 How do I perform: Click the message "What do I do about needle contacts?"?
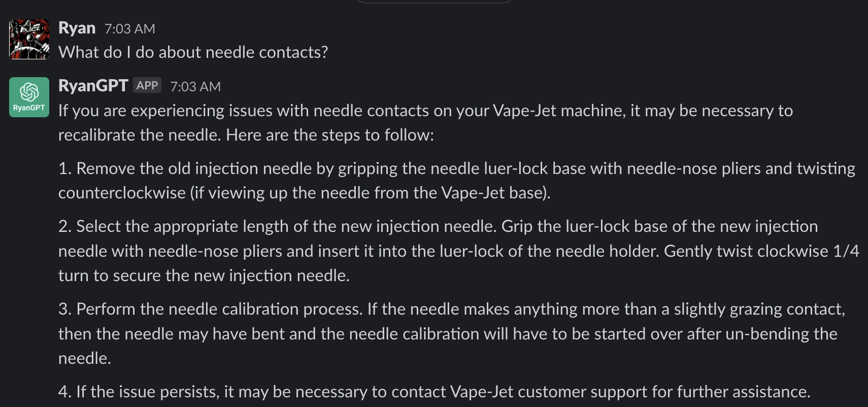click(x=193, y=52)
